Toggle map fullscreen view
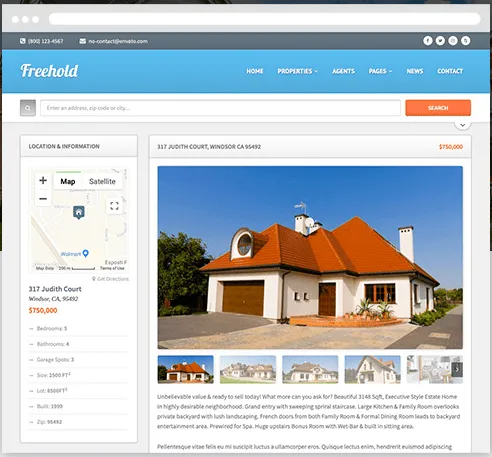The width and height of the screenshot is (492, 457). tap(114, 206)
